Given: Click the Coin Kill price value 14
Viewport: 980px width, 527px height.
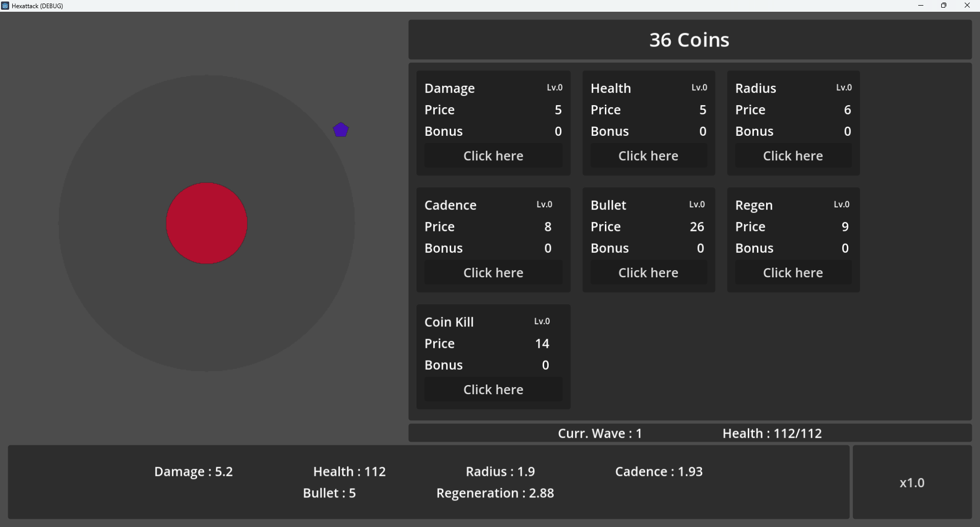Looking at the screenshot, I should [x=542, y=344].
